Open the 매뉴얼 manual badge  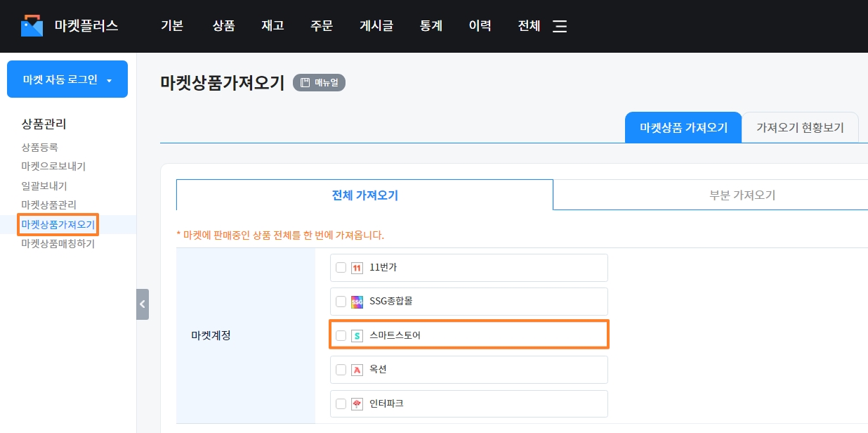tap(320, 83)
